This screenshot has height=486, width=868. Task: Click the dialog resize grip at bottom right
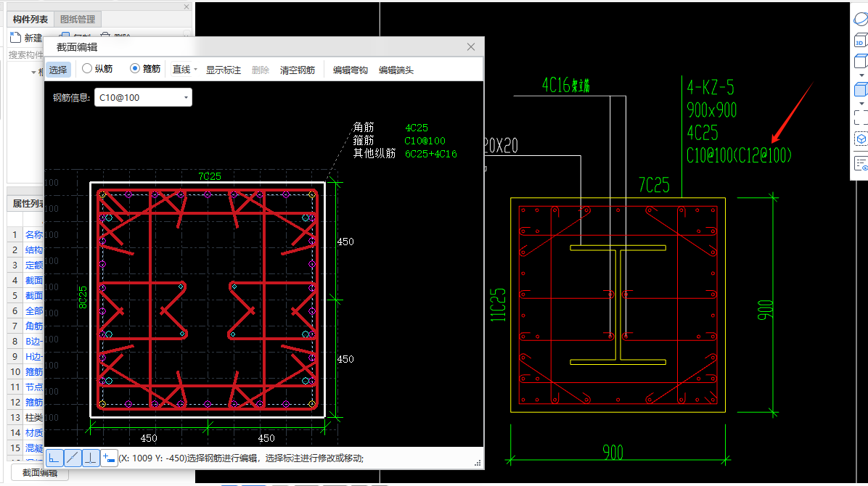pyautogui.click(x=478, y=463)
